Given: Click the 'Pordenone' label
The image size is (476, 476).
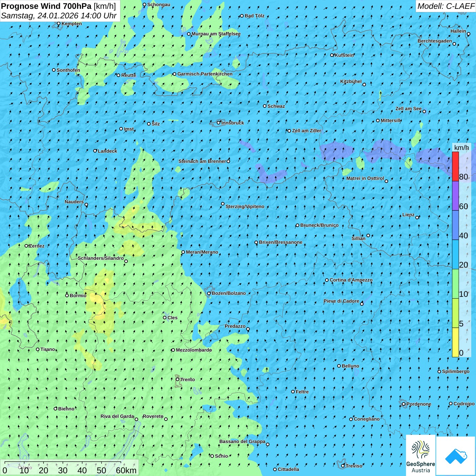Looking at the screenshot, I should pyautogui.click(x=419, y=404).
